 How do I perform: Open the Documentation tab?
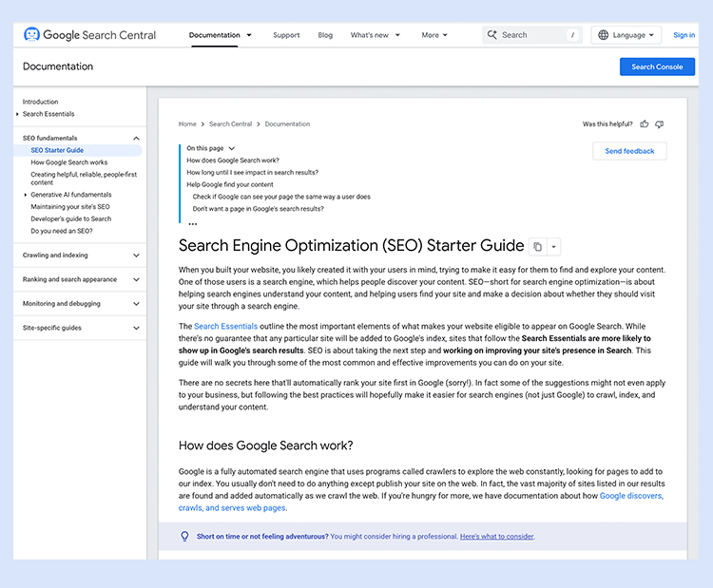pyautogui.click(x=214, y=35)
